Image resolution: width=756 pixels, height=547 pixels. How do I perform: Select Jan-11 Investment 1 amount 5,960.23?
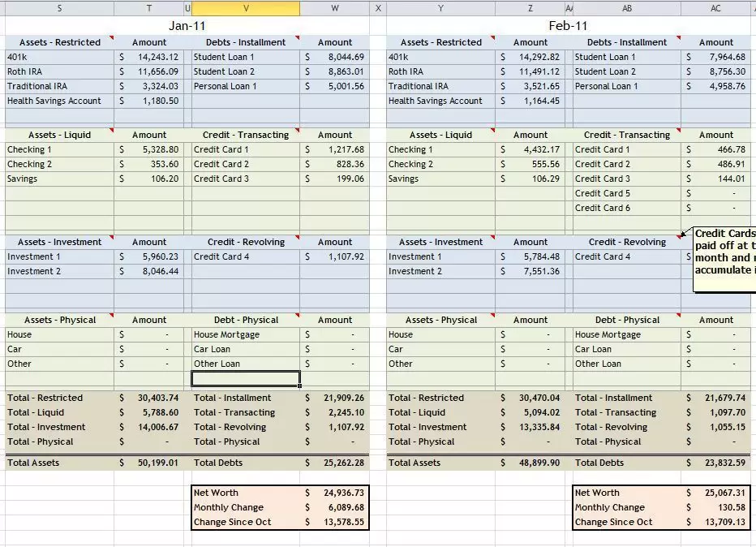(149, 256)
